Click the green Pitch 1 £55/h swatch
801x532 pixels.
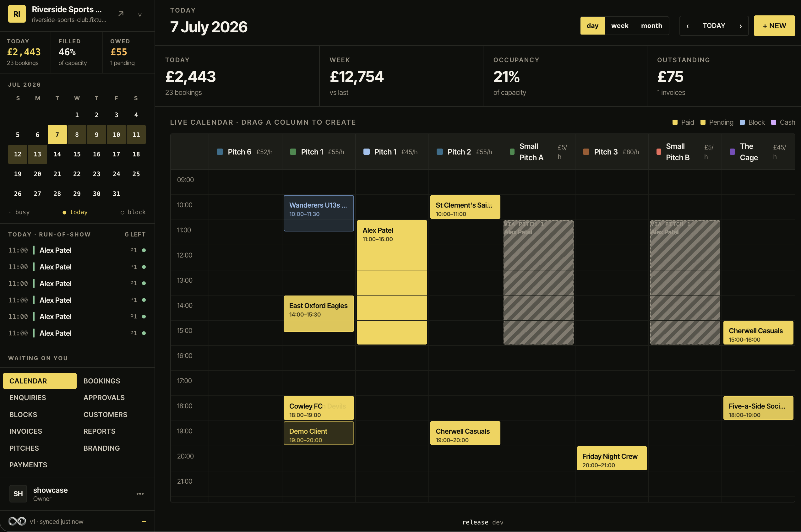[x=293, y=152]
